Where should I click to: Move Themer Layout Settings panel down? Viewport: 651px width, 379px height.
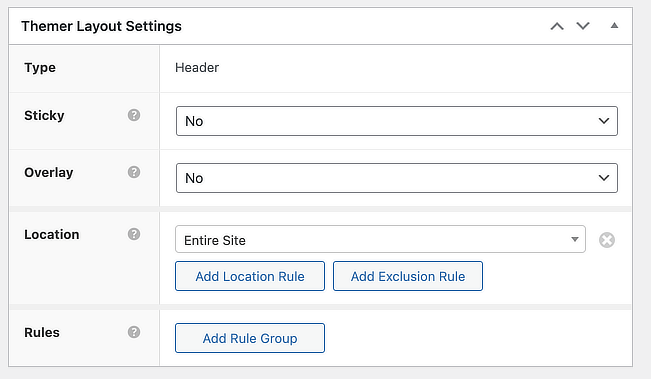coord(583,26)
